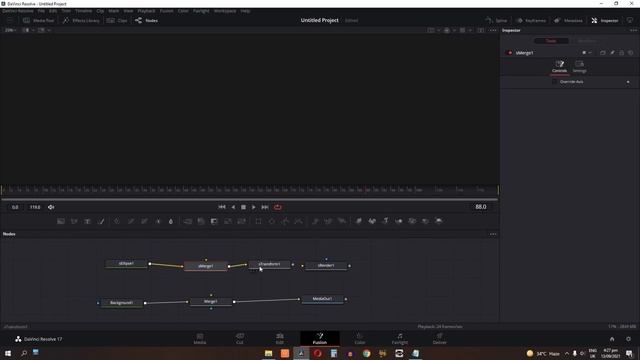Switch to the Fairlight page
640x360 pixels.
400,339
